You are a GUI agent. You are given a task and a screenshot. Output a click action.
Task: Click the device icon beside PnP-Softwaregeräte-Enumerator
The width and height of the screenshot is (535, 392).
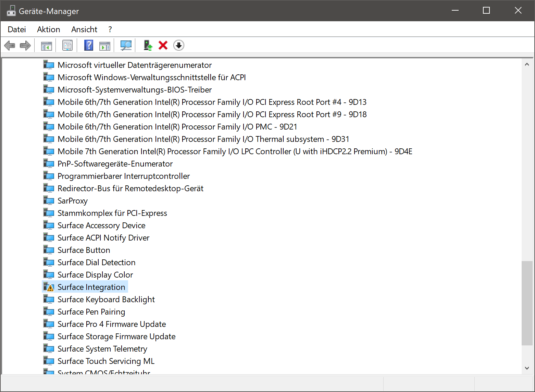49,164
